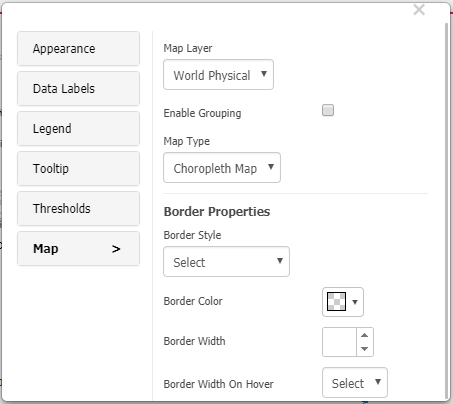Open Border Width On Hover dropdown
This screenshot has width=453, height=404.
pos(355,383)
